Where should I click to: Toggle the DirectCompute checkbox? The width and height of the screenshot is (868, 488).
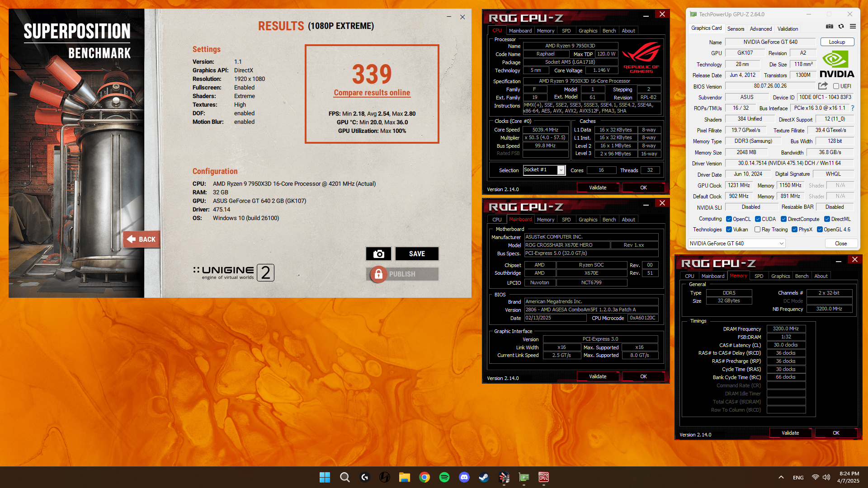click(x=783, y=219)
